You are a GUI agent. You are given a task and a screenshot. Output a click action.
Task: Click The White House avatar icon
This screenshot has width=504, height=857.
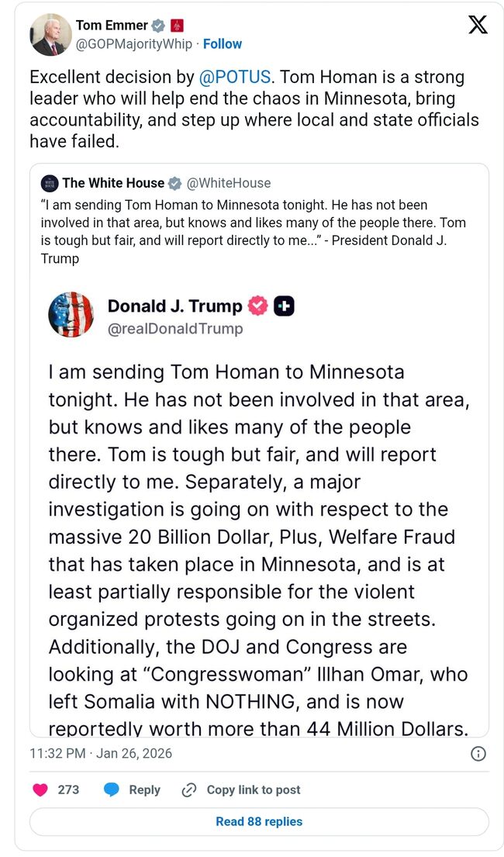coord(50,183)
